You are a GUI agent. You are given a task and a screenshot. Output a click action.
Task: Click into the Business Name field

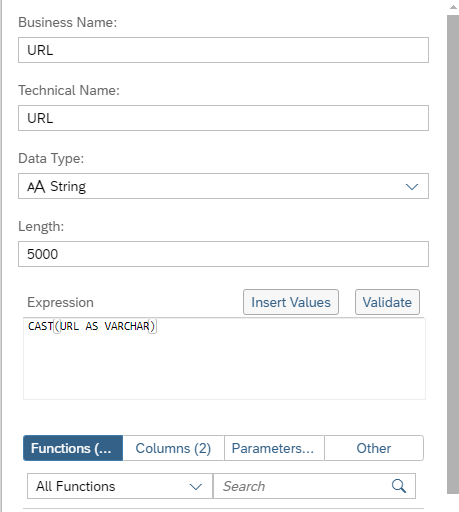[x=223, y=50]
